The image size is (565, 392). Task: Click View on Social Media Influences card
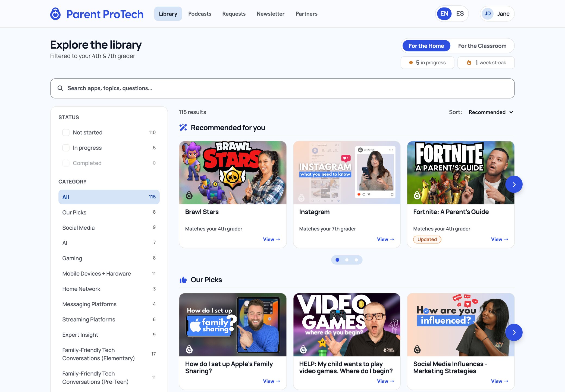pyautogui.click(x=500, y=381)
